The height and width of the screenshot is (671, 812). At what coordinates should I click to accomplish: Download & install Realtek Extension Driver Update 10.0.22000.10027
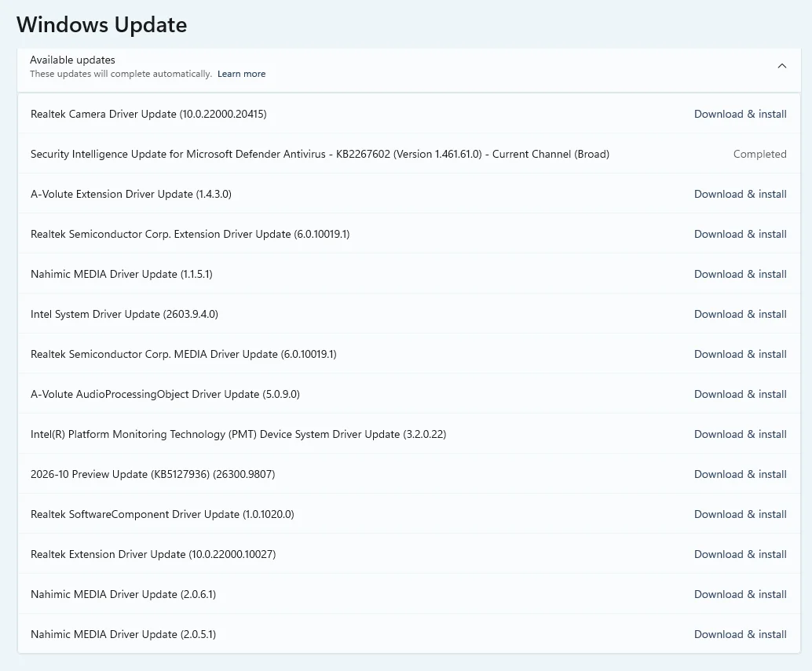pyautogui.click(x=740, y=555)
